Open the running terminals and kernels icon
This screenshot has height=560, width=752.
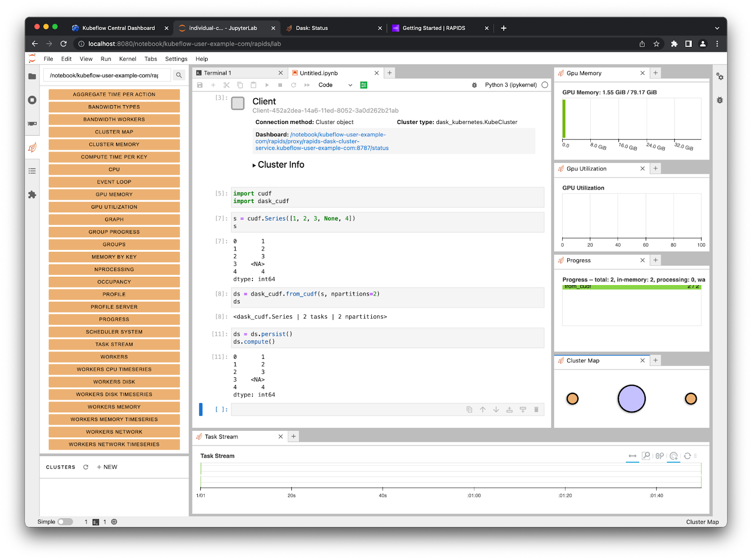coord(32,100)
